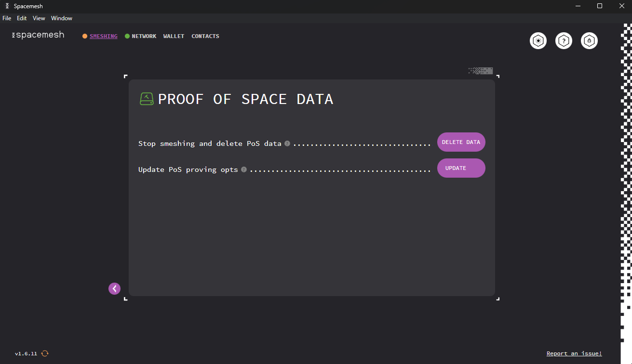Click the orange smeshing status dot
Screen dimensions: 632x364
click(85, 36)
